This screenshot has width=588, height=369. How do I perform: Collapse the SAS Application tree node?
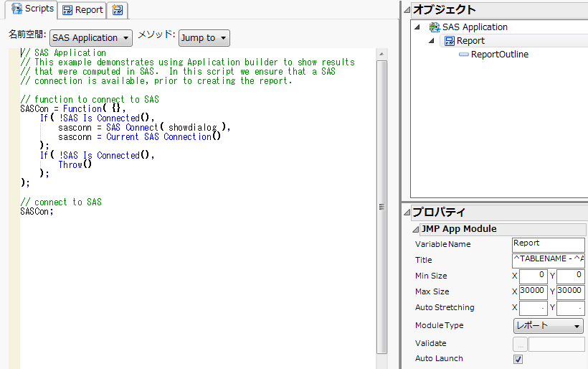click(419, 27)
